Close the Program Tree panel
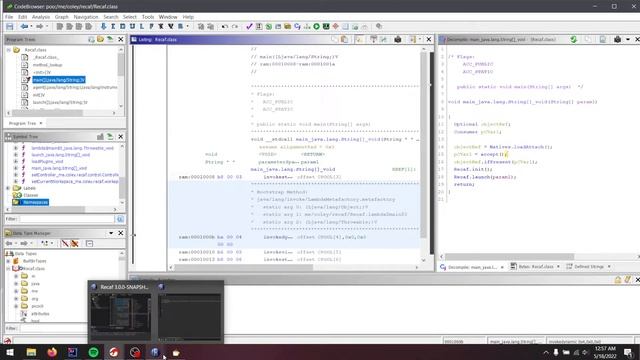 point(120,39)
